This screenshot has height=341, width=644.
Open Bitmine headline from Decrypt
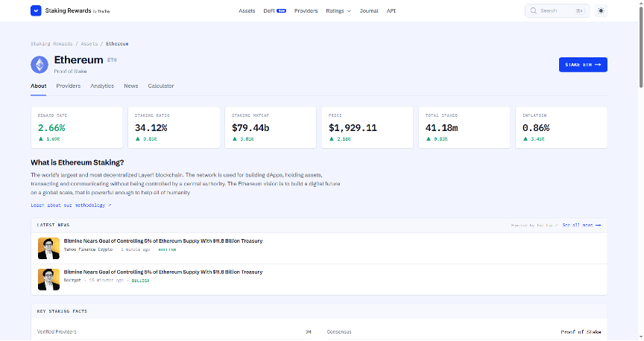point(163,272)
